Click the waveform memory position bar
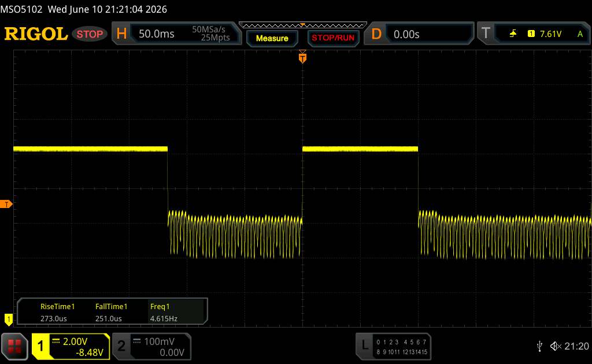 [303, 25]
